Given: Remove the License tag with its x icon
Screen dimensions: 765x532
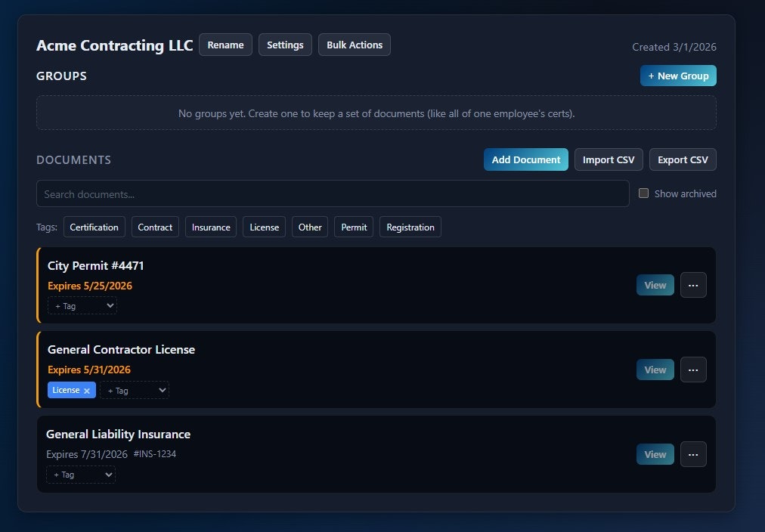Looking at the screenshot, I should [87, 391].
